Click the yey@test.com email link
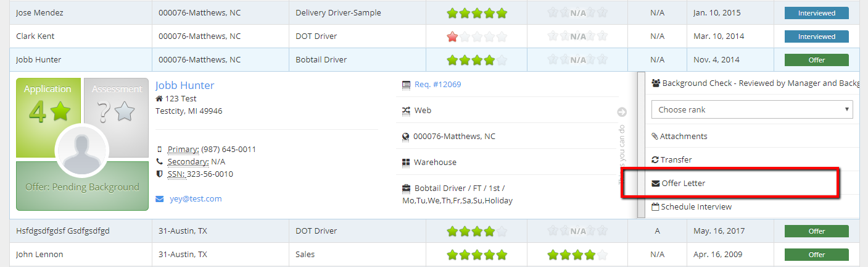The height and width of the screenshot is (267, 868). pyautogui.click(x=196, y=199)
